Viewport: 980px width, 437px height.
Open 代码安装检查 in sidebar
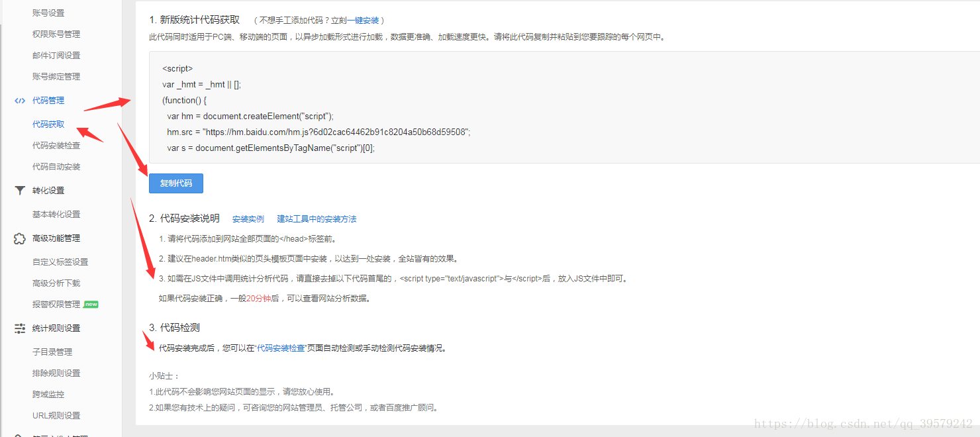click(x=56, y=146)
